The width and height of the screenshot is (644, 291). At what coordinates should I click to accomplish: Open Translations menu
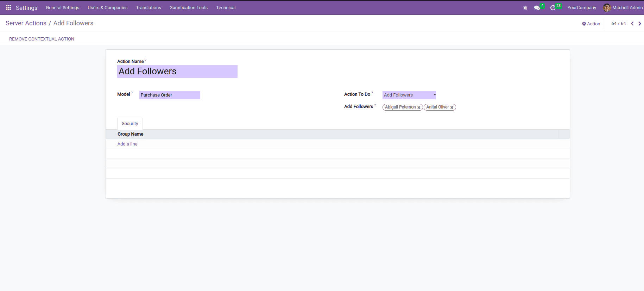tap(149, 7)
